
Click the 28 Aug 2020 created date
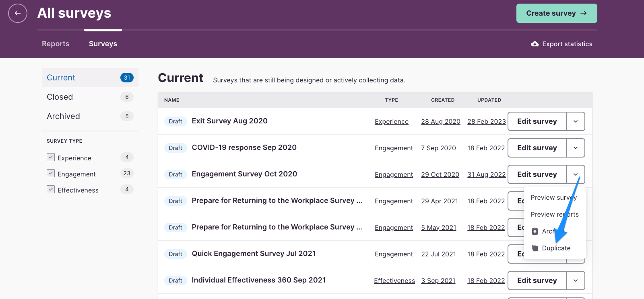pos(441,121)
